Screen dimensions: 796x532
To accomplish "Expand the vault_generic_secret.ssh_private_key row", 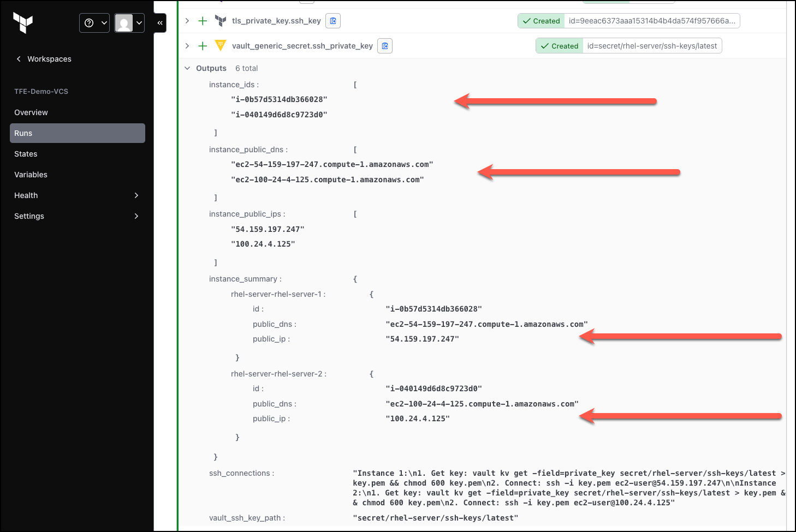I will [187, 46].
